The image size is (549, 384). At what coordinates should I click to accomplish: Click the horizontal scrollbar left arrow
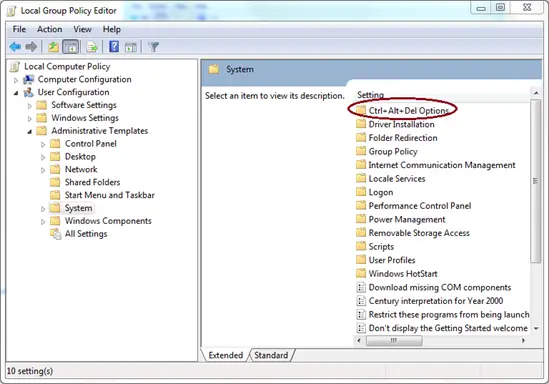pyautogui.click(x=359, y=340)
